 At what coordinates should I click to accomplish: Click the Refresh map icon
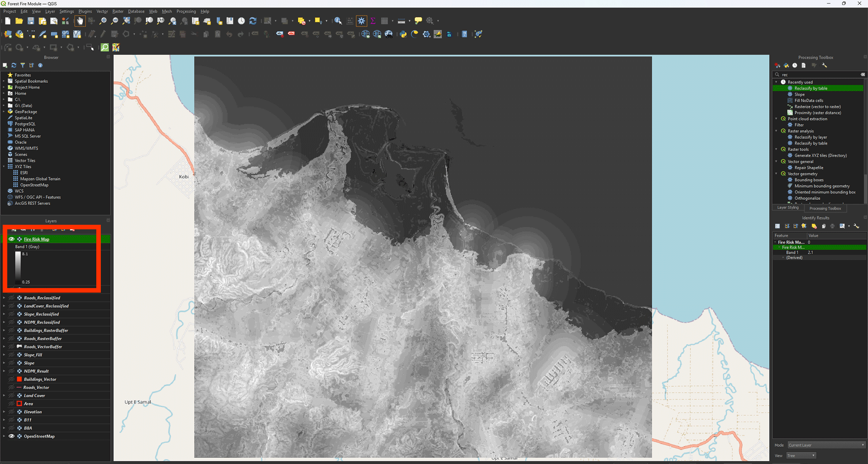(x=253, y=21)
